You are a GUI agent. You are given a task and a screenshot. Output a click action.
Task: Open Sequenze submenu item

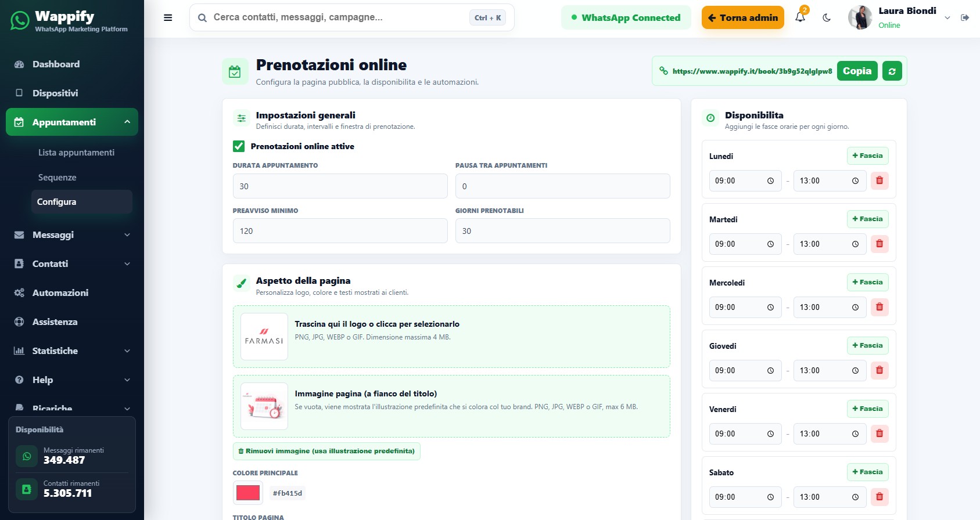tap(57, 178)
